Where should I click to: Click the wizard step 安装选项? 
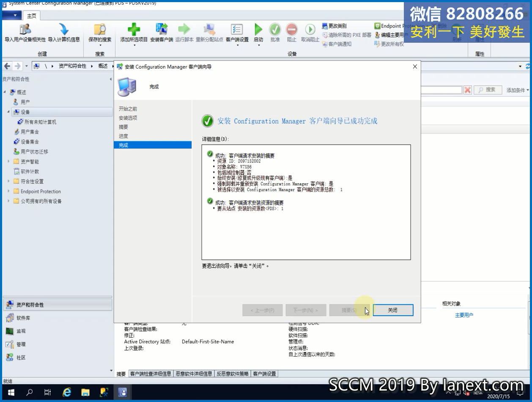[x=128, y=118]
